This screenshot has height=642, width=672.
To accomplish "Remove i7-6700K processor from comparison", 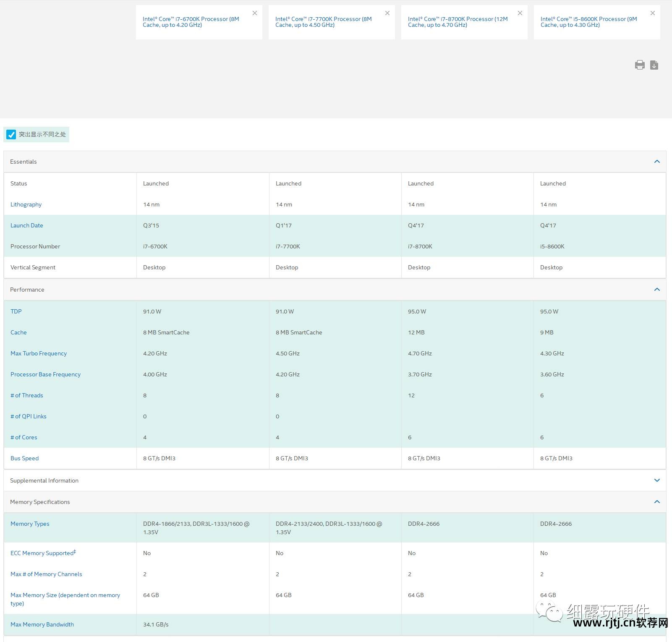I will (255, 13).
